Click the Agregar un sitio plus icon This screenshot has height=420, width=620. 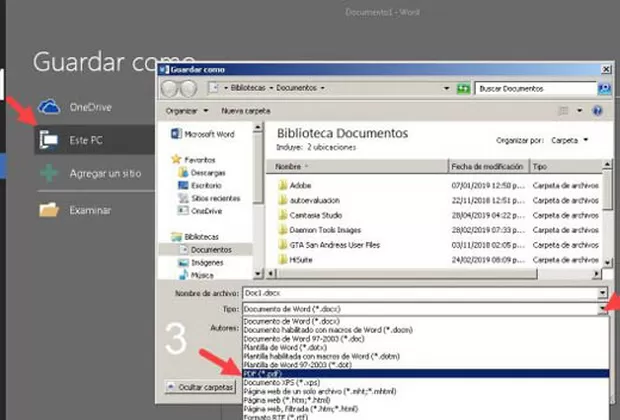click(49, 173)
